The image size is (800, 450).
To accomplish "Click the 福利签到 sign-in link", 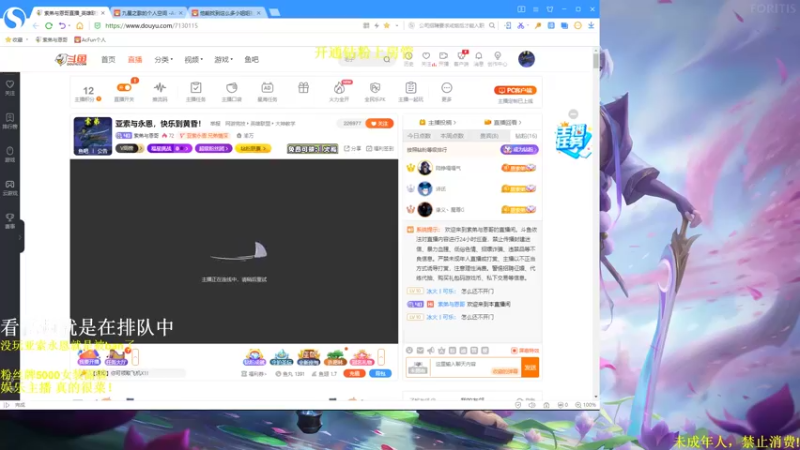I will coord(380,148).
